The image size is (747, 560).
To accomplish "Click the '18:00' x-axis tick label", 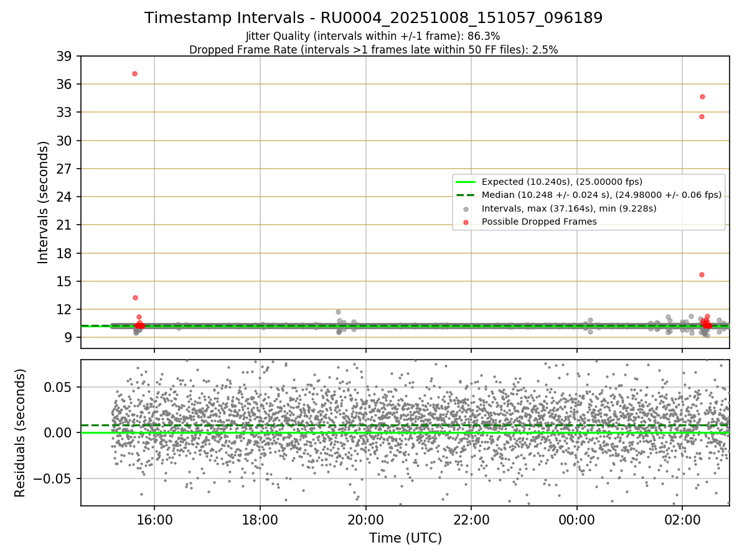I will click(260, 518).
